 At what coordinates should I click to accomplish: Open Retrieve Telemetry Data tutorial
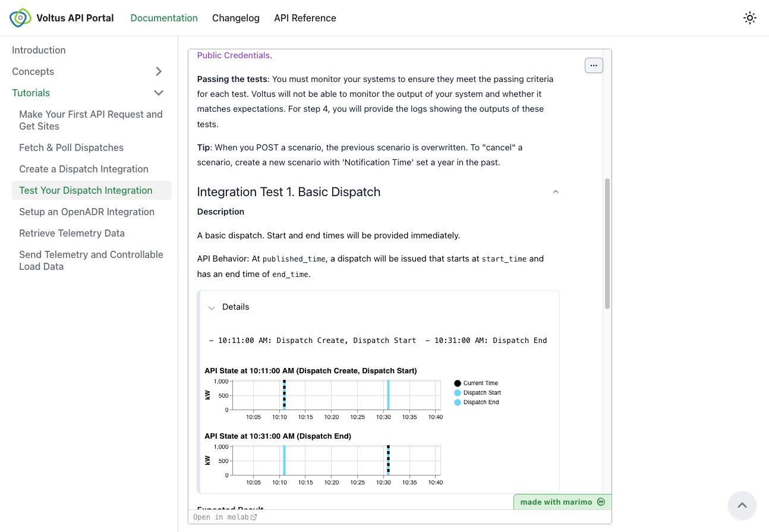pos(72,233)
